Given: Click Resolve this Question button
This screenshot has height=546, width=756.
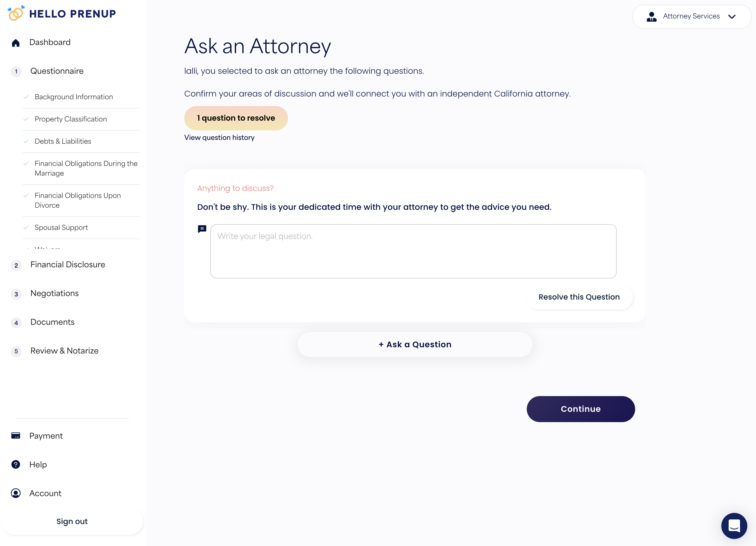Looking at the screenshot, I should click(579, 297).
